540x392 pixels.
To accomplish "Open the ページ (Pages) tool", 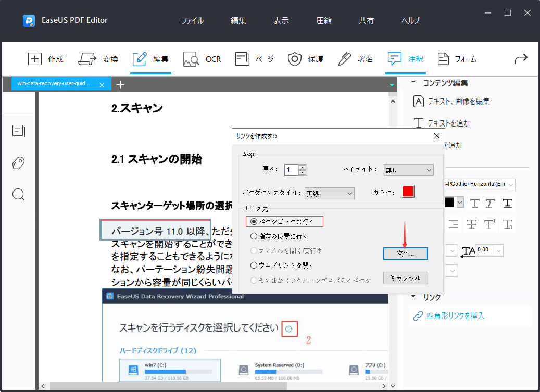I will [254, 59].
